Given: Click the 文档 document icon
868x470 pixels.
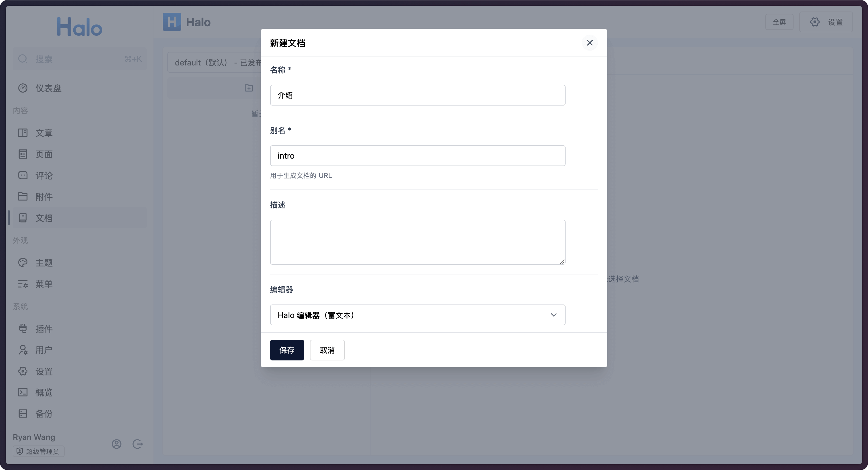Looking at the screenshot, I should [23, 218].
